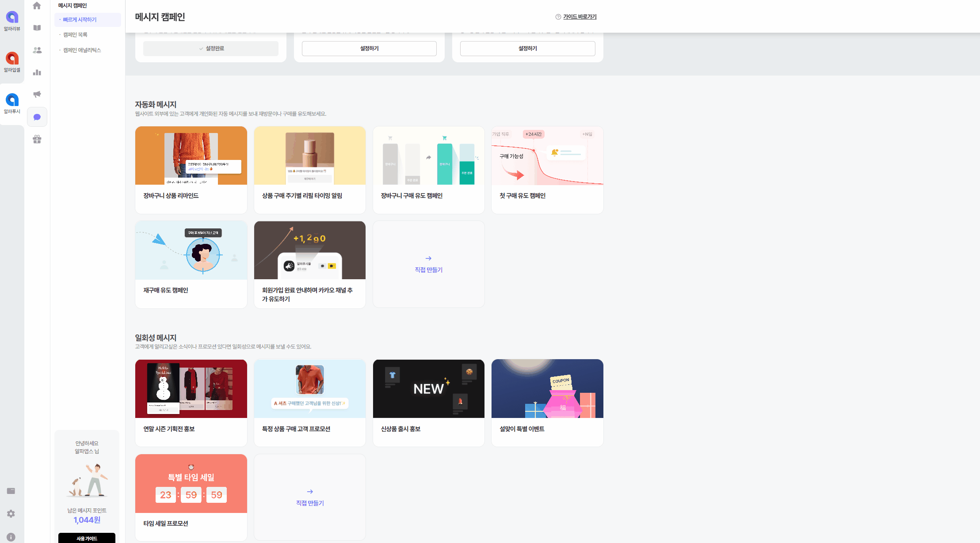Open 캠페인 애널리틱스 menu item
This screenshot has height=543, width=980.
coord(82,50)
